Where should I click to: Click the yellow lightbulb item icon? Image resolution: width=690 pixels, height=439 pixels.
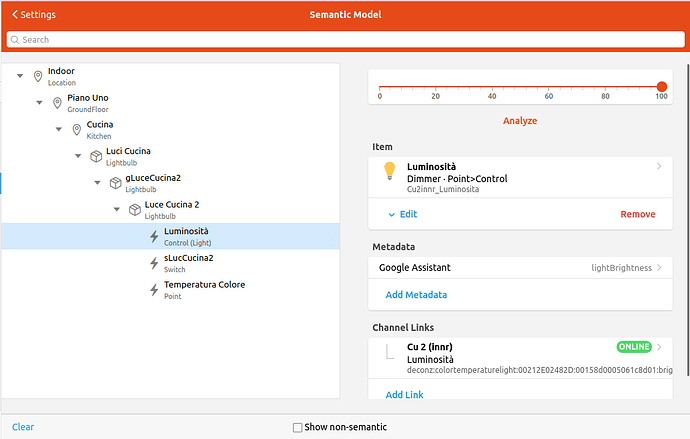pyautogui.click(x=390, y=171)
